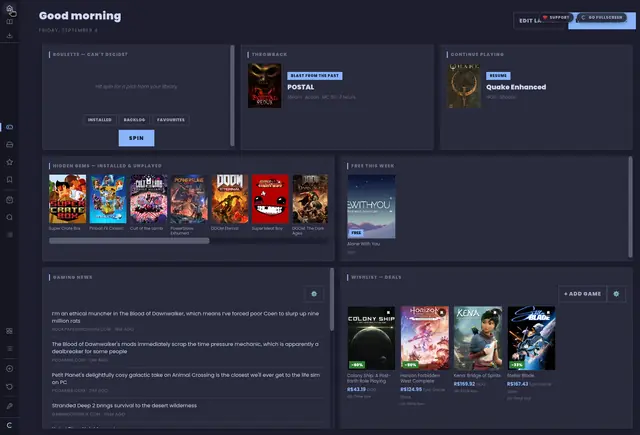Open Cult of the Lamb cover
The image size is (640, 435).
[149, 199]
